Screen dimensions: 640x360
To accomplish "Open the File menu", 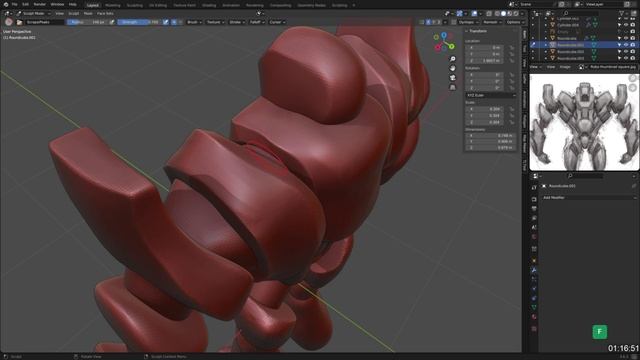I will point(15,4).
